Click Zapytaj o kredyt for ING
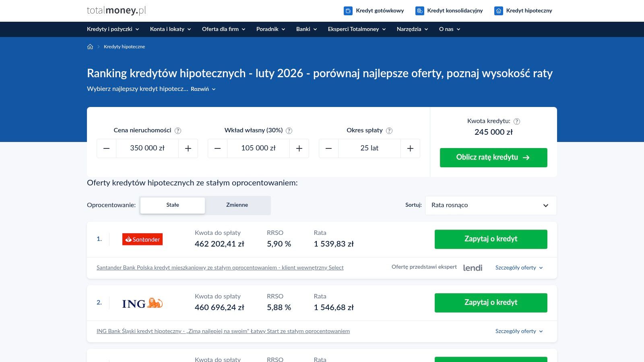Image resolution: width=644 pixels, height=362 pixels. tap(491, 303)
